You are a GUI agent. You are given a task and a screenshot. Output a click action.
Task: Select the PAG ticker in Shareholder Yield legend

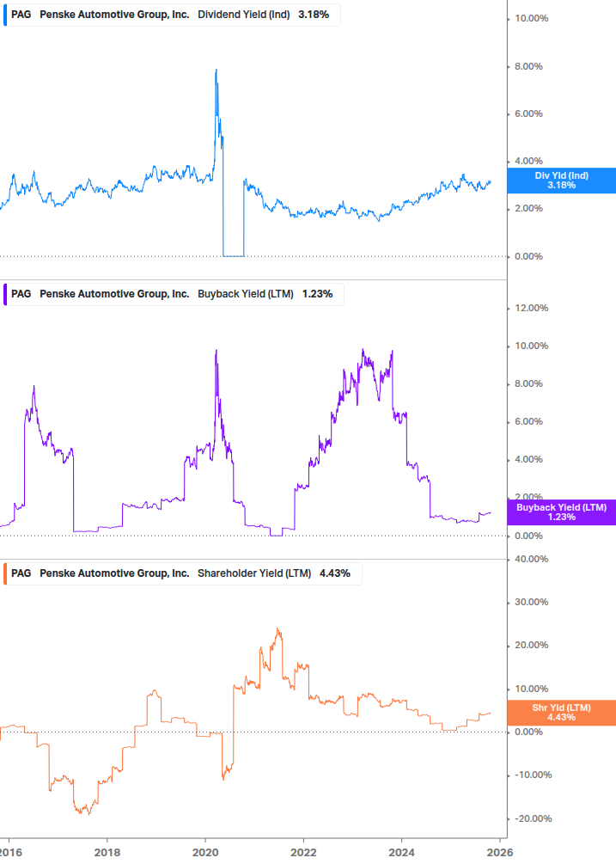coord(21,573)
